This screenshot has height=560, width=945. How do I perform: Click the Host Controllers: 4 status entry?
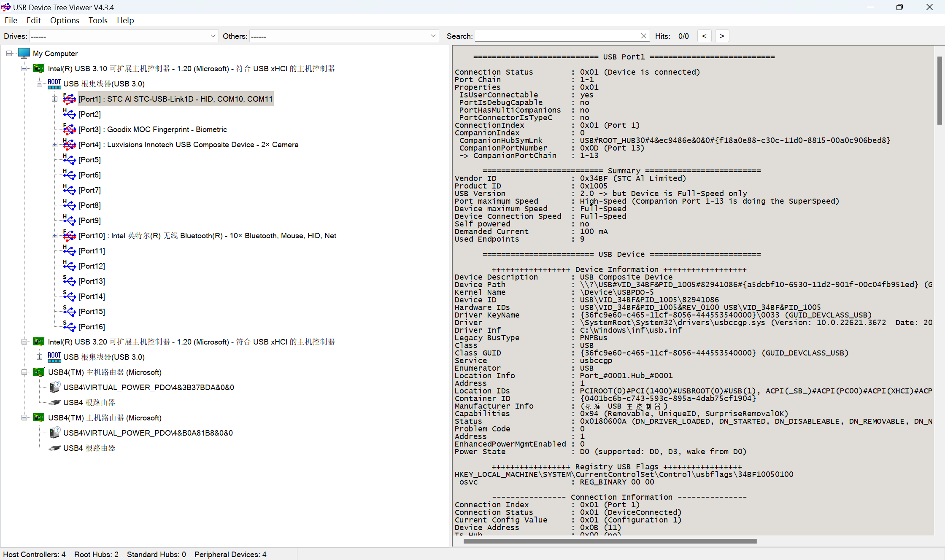pyautogui.click(x=34, y=554)
